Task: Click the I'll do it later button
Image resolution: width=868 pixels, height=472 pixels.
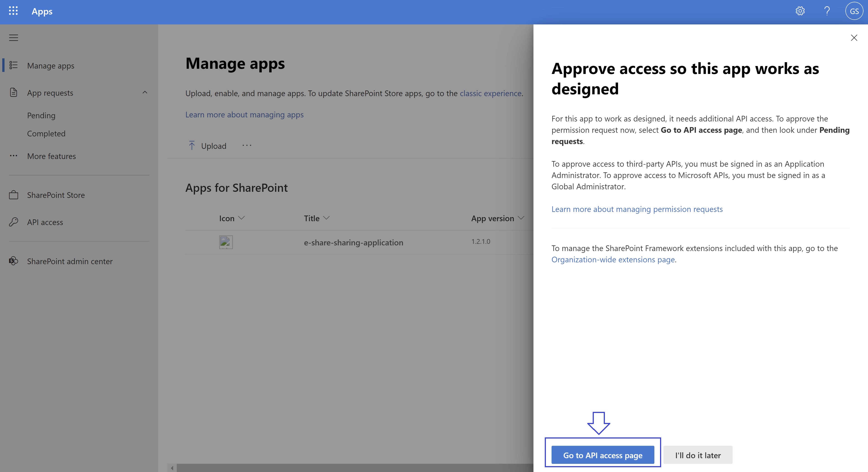Action: [x=698, y=455]
